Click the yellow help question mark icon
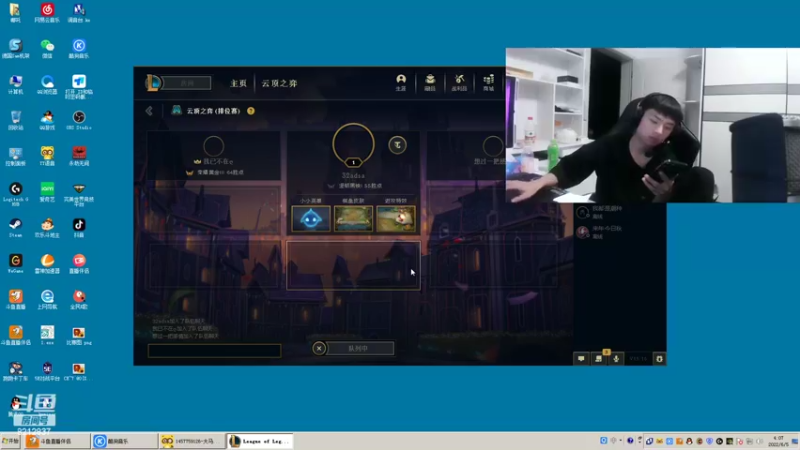 pos(251,111)
